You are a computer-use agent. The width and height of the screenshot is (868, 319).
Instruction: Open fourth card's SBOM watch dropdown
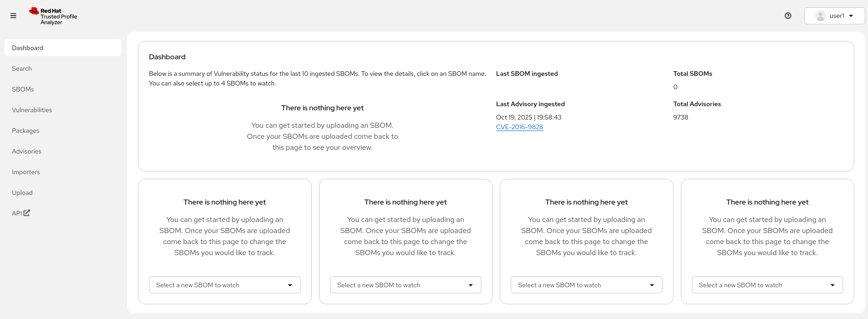767,285
